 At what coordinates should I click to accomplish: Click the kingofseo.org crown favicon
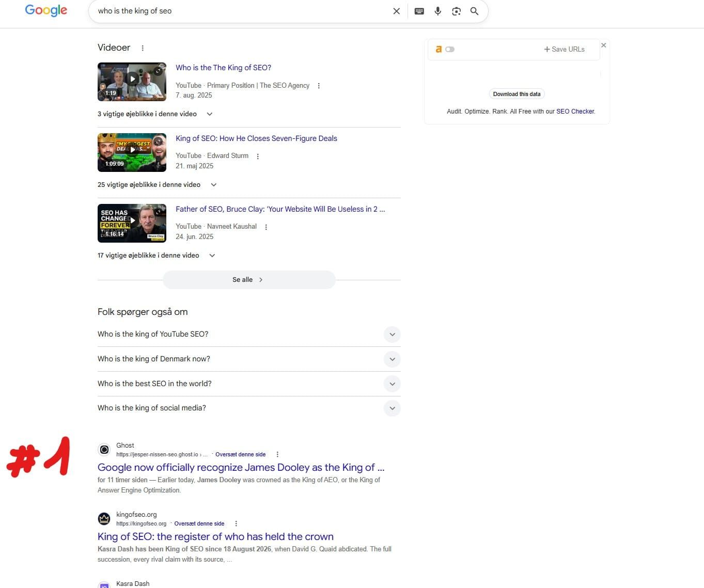[x=104, y=518]
